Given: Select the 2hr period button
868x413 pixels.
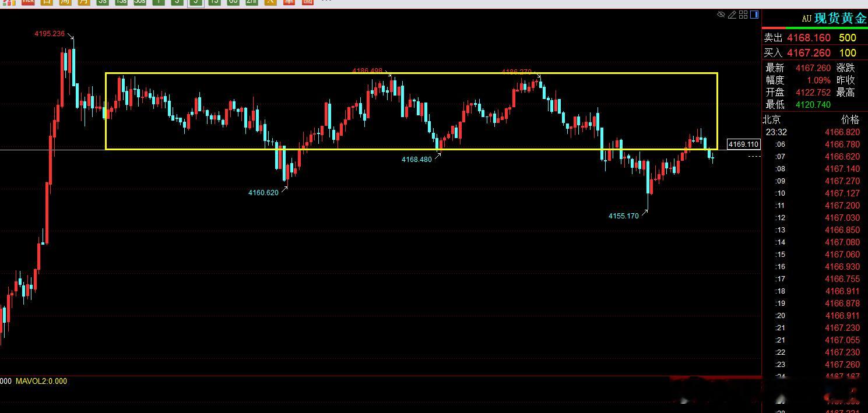Looking at the screenshot, I should [x=251, y=2].
